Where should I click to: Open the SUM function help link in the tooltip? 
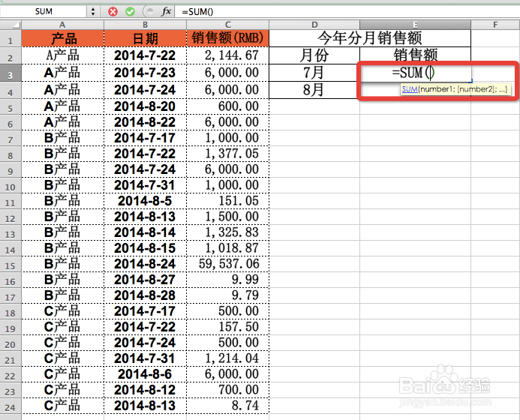click(x=410, y=88)
